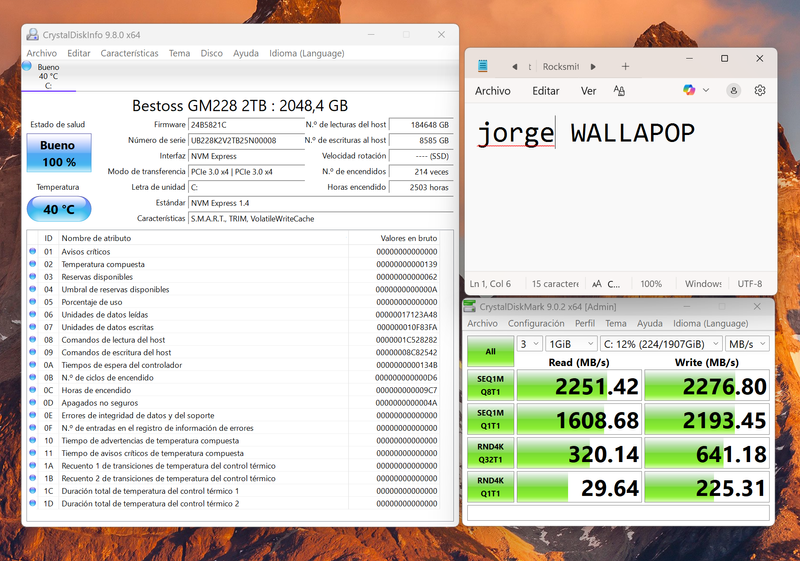Click the Notepad app icon in title bar
Screen dimensions: 800x561
pos(483,66)
